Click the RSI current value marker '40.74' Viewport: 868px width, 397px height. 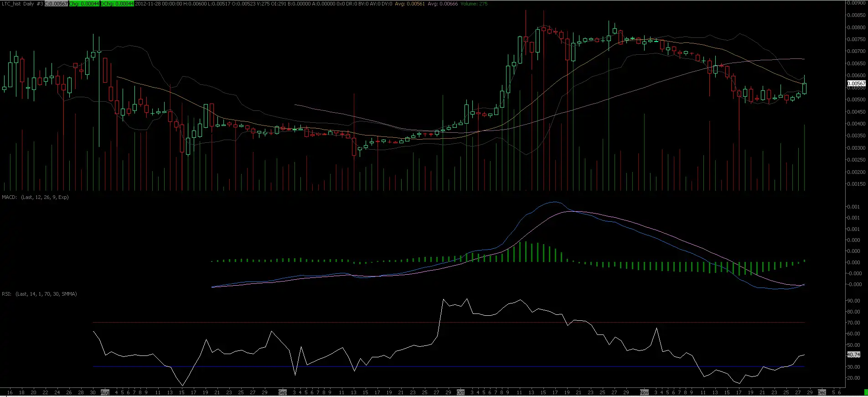coord(853,355)
